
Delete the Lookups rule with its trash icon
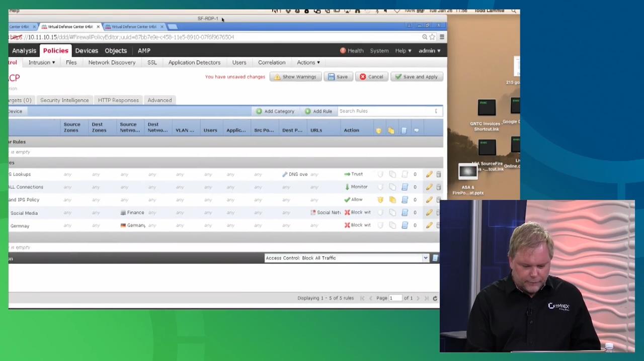438,174
